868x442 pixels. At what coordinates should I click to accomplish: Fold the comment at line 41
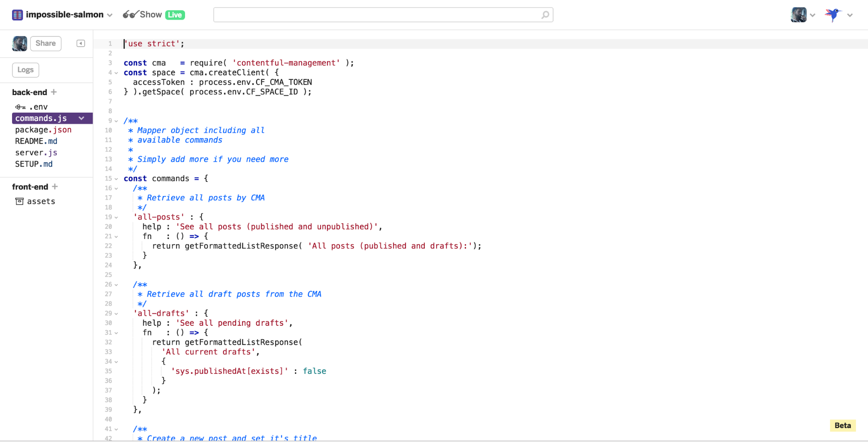click(x=116, y=429)
